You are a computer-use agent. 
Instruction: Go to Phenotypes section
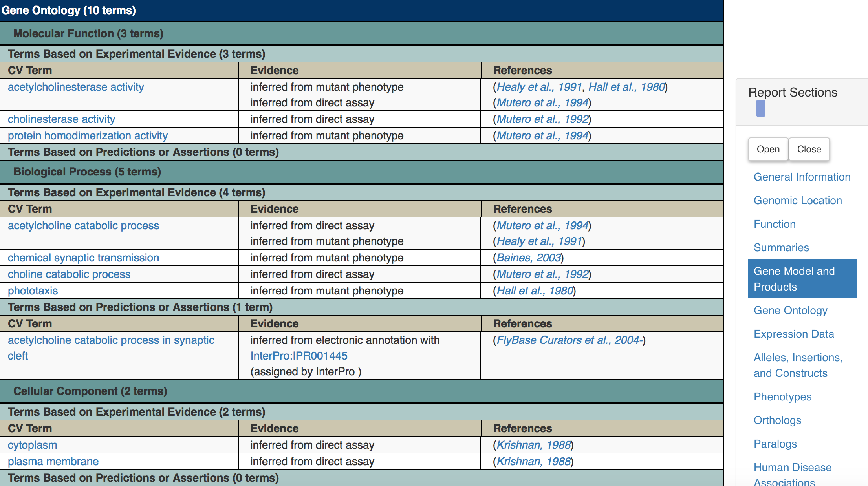pyautogui.click(x=782, y=396)
